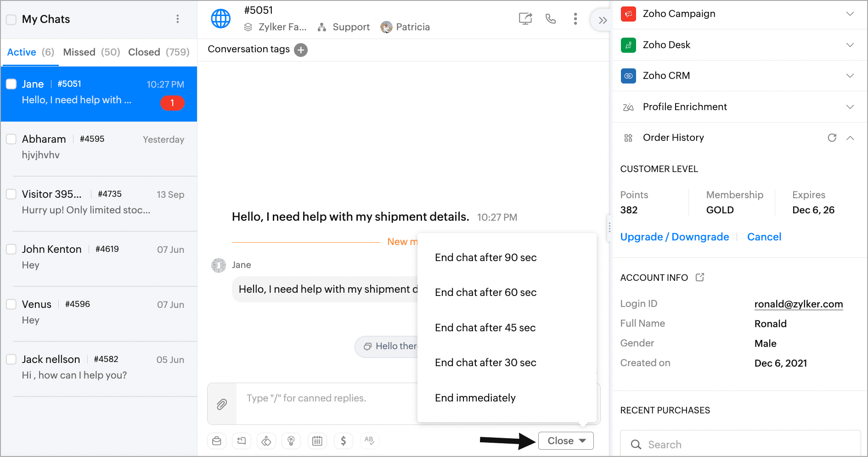This screenshot has height=457, width=868.
Task: Tick the checkbox for Jack nellson's chat
Action: 11,359
